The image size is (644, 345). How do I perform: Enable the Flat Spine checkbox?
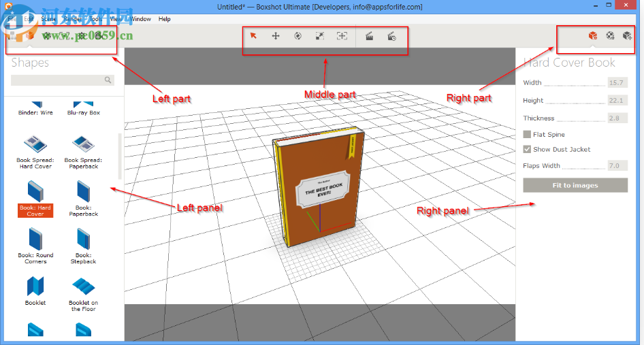527,134
